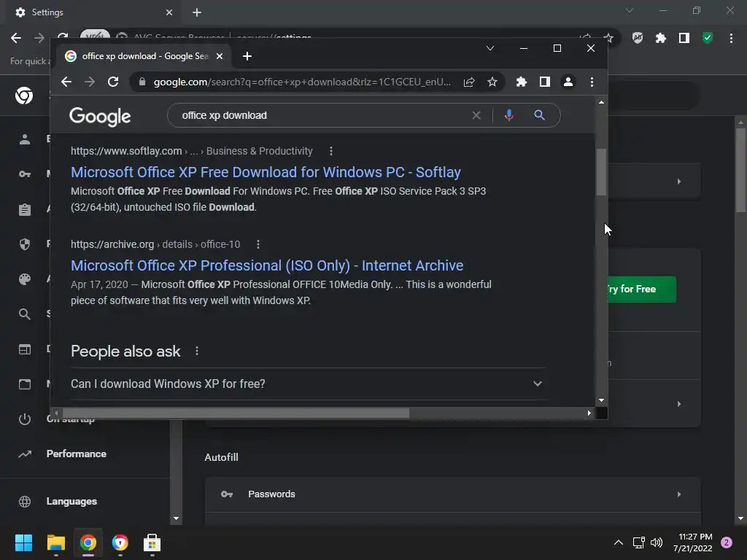Click the green shield check icon

[x=708, y=38]
